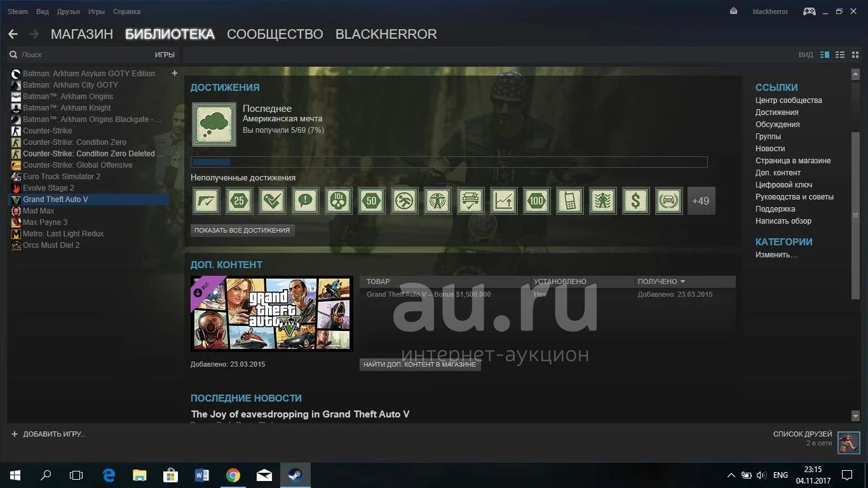Open the Страница в магазине link
868x488 pixels.
coord(793,161)
